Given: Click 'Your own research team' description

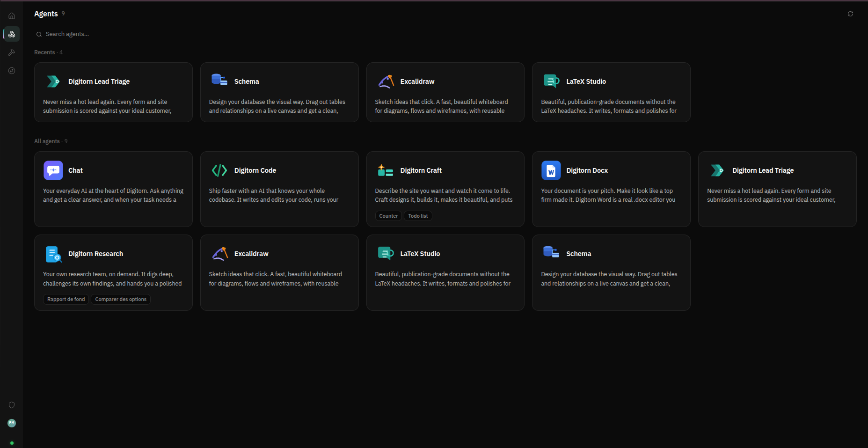Looking at the screenshot, I should 112,279.
